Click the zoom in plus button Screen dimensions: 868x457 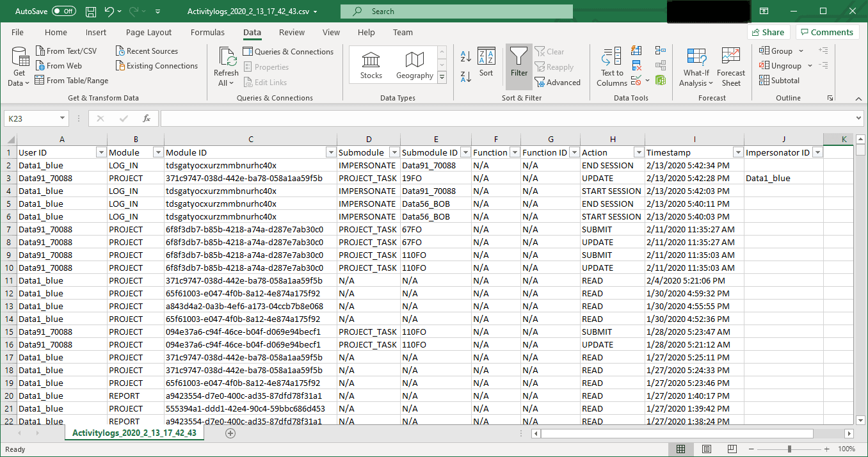tap(826, 449)
